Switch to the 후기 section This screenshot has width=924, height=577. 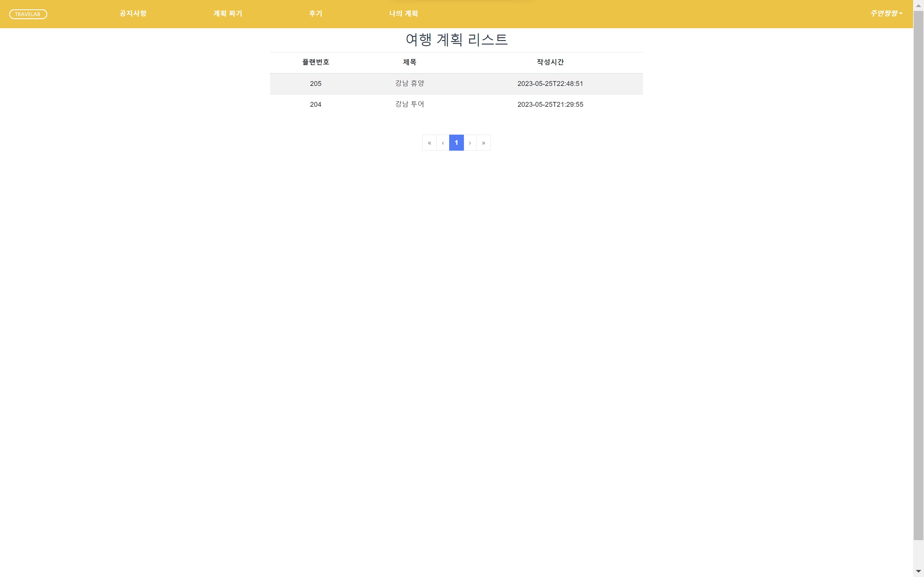click(x=315, y=13)
